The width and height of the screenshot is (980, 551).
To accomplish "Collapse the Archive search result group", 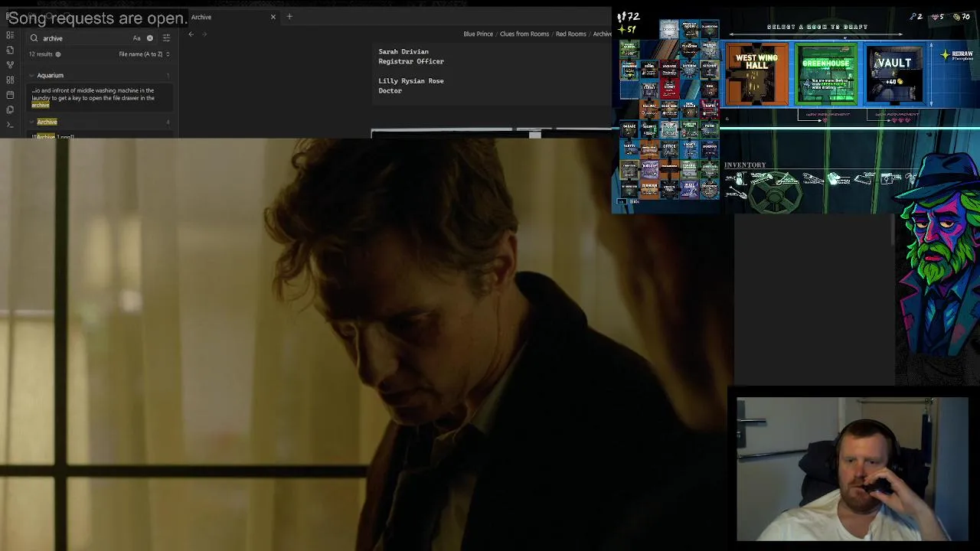I will click(x=31, y=122).
